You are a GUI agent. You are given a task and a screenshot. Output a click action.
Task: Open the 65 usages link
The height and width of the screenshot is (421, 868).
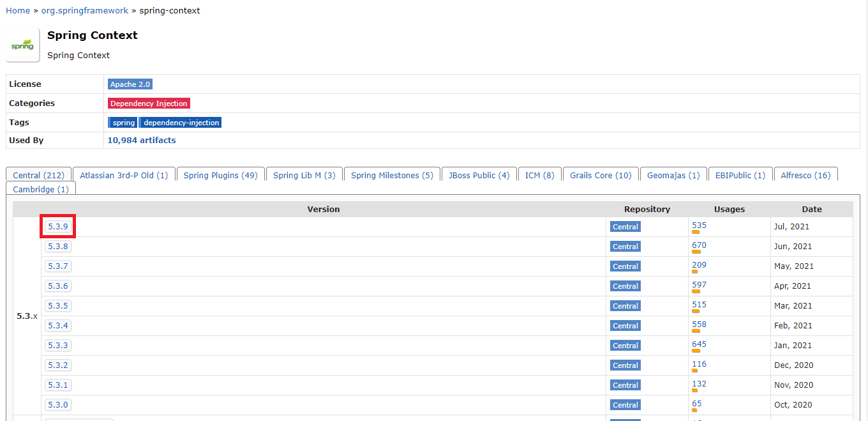pos(697,404)
